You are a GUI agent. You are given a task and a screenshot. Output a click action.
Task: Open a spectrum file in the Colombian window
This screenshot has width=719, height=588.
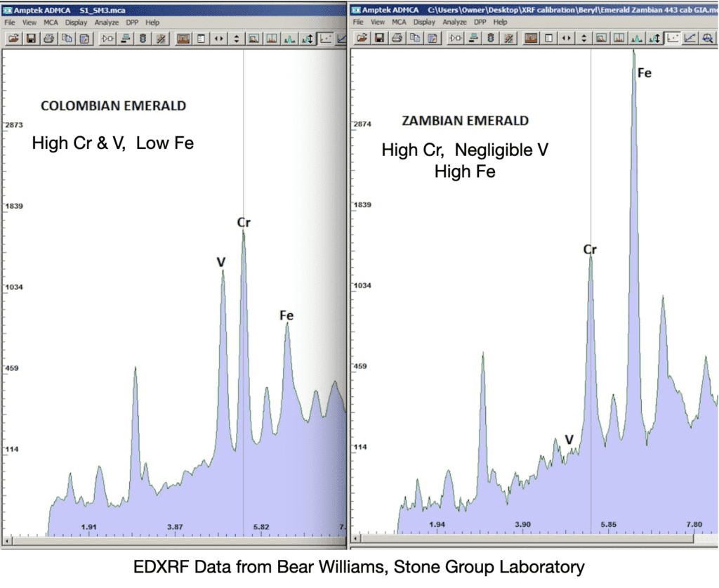[12, 39]
